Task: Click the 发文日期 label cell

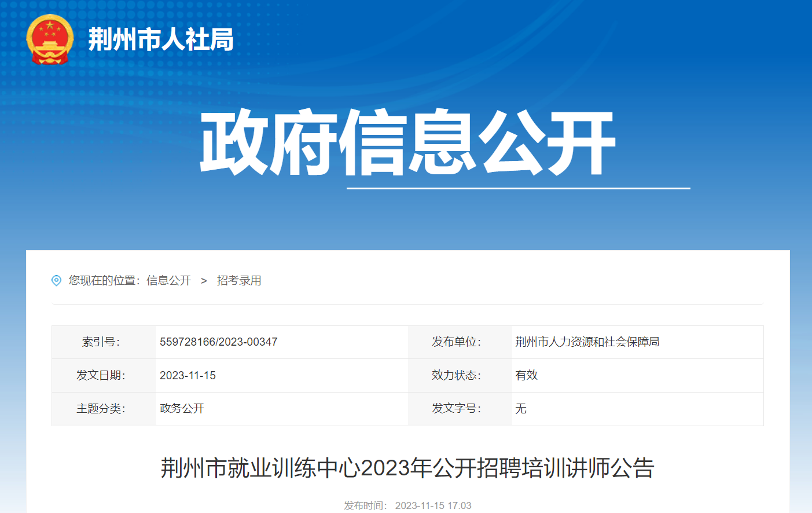Action: 101,376
